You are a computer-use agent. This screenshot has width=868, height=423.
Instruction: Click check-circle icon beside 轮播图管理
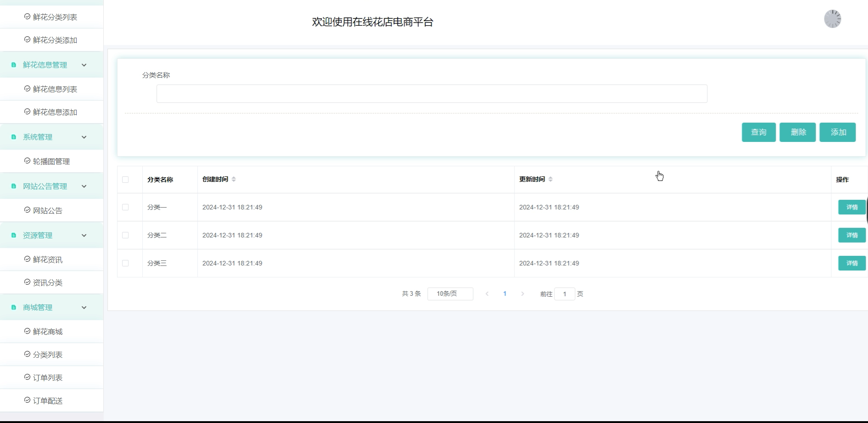tap(27, 161)
